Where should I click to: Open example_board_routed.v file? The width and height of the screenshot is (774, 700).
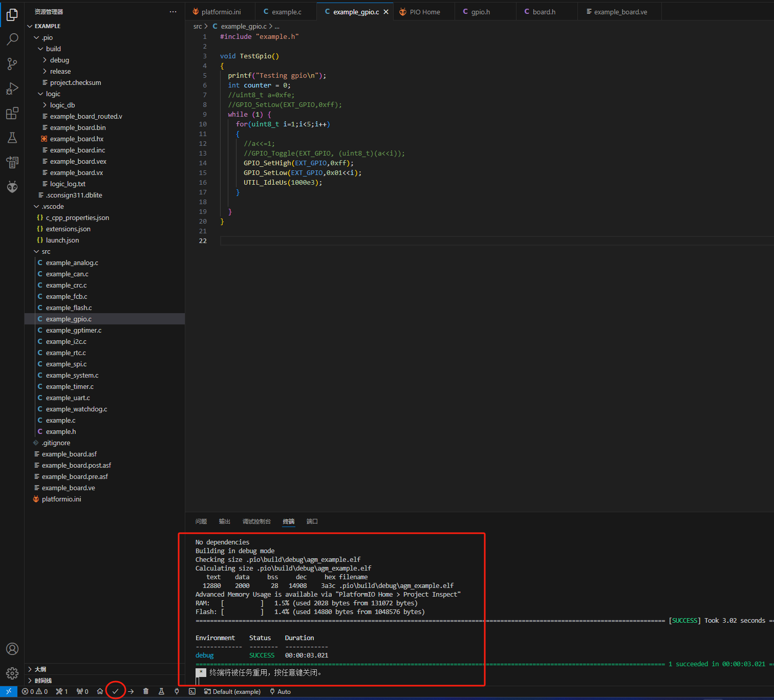coord(104,116)
